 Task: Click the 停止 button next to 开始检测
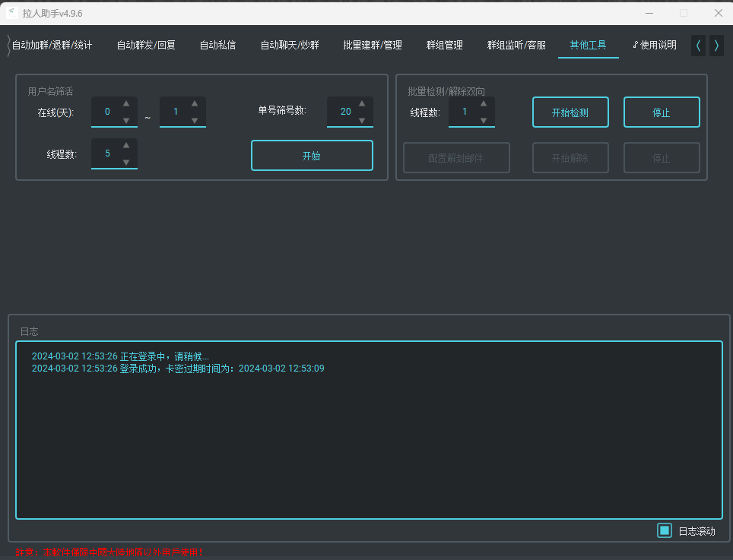coord(662,112)
